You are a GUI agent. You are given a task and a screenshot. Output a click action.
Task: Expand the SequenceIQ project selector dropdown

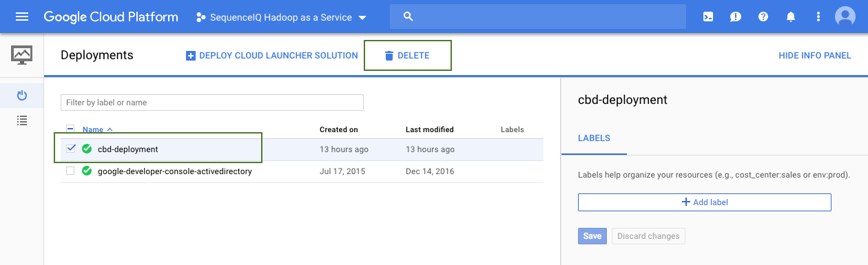coord(281,17)
